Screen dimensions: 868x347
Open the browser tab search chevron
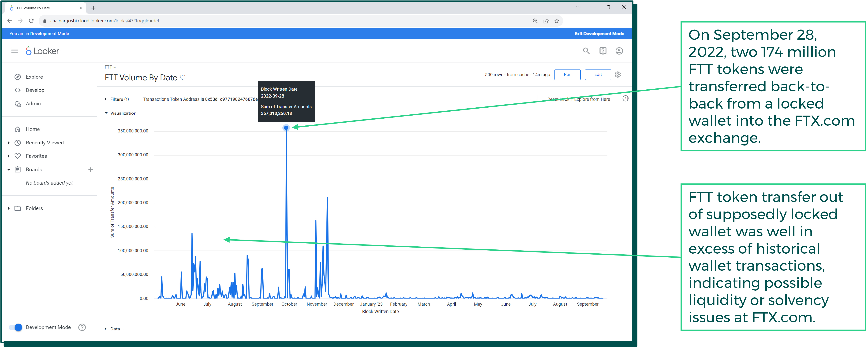577,7
